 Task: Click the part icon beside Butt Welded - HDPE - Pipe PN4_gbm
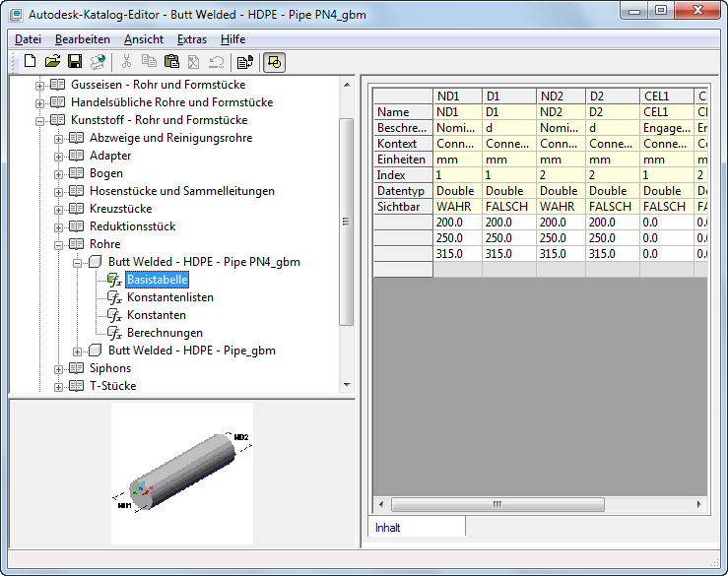tap(96, 262)
